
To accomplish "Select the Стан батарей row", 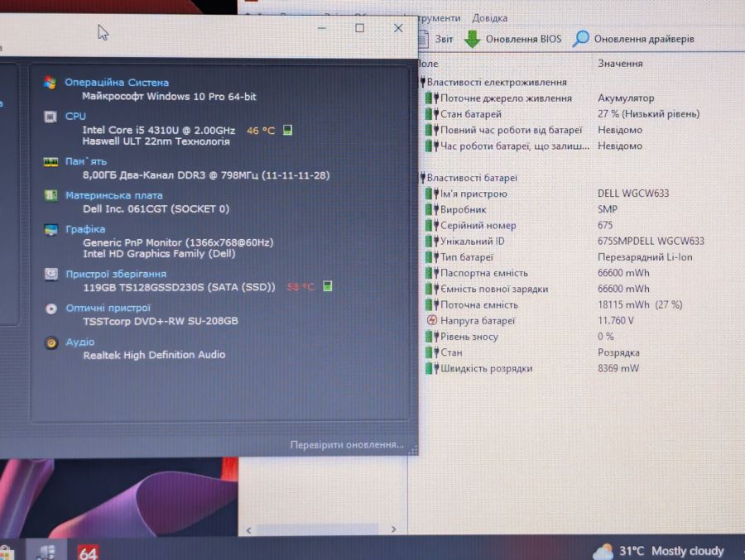I will tap(564, 114).
